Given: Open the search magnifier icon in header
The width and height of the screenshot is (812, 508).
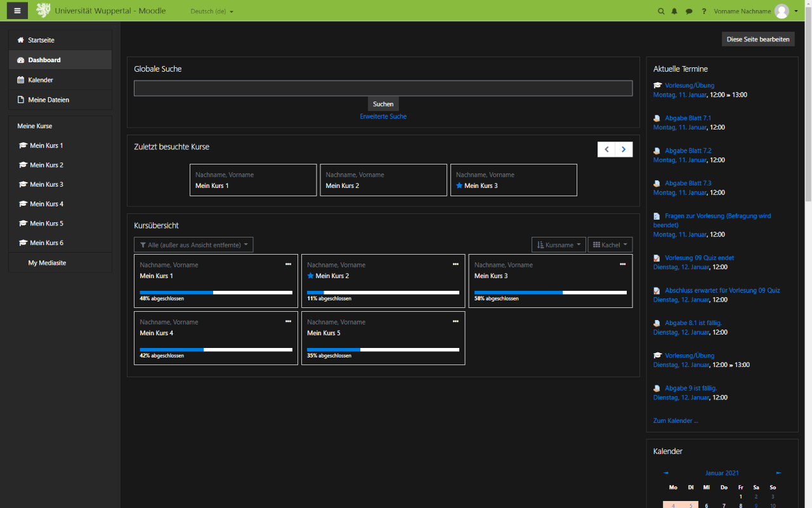Looking at the screenshot, I should click(x=661, y=11).
